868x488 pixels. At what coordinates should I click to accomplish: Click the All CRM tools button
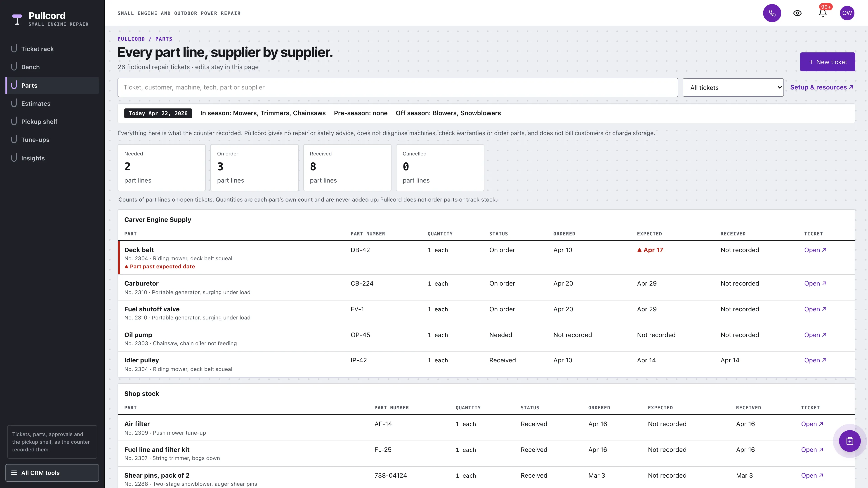click(x=52, y=472)
